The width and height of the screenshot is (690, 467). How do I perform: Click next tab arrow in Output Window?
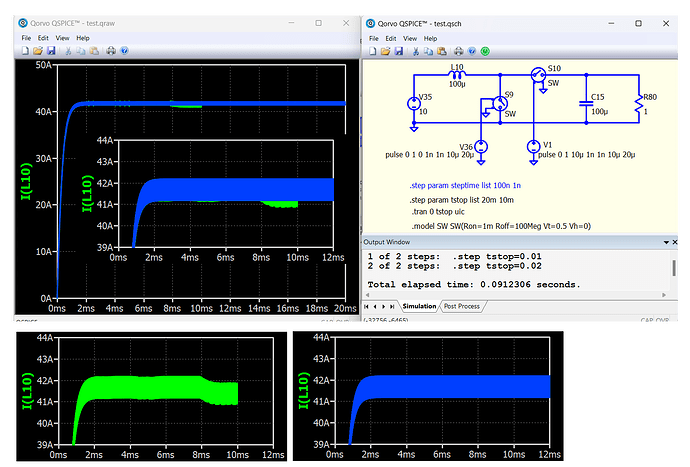pos(383,306)
